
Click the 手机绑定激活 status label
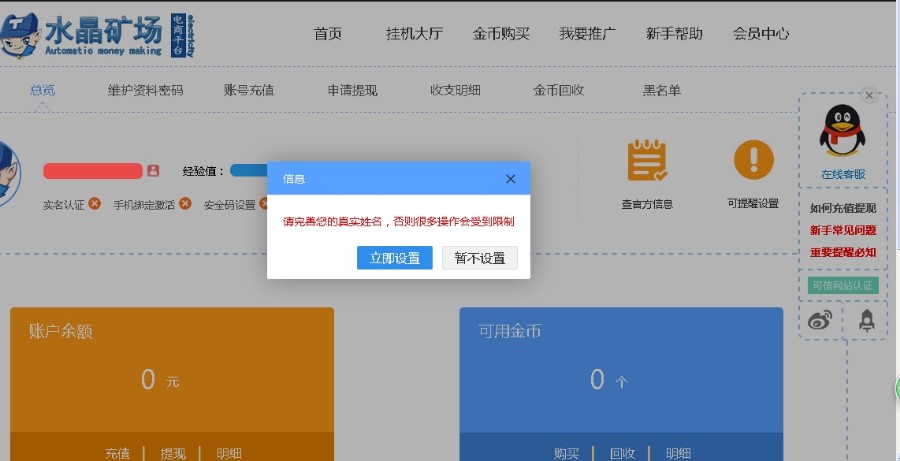[x=144, y=205]
